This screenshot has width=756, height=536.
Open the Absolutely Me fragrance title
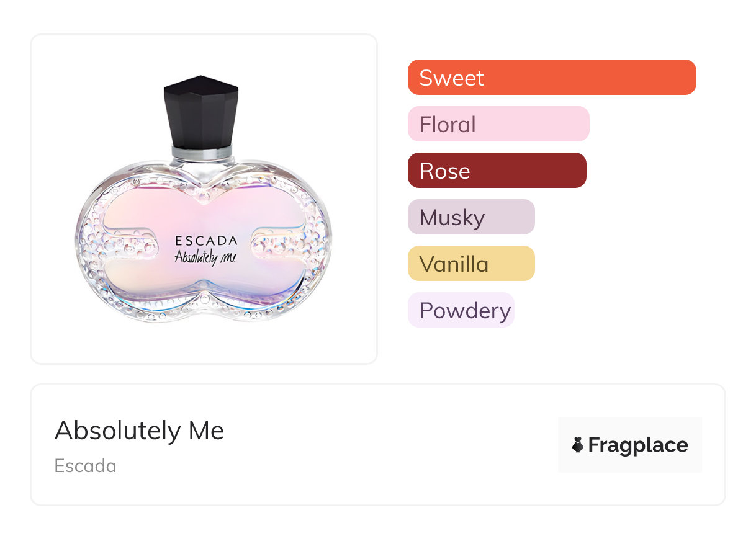tap(139, 431)
